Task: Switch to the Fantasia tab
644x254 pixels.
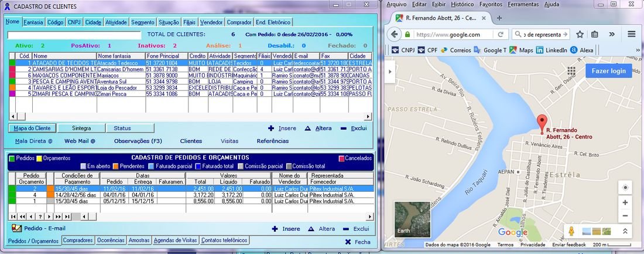Action: (33, 22)
